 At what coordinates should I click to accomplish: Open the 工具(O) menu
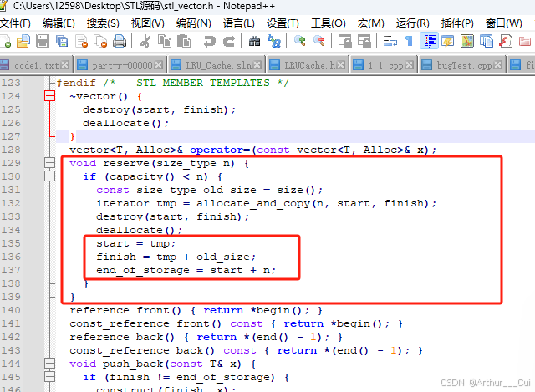[329, 23]
